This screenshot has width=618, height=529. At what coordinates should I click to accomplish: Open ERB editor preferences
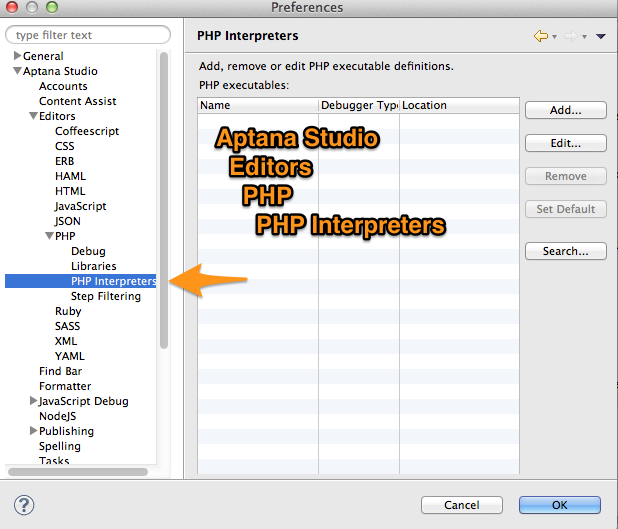point(65,161)
